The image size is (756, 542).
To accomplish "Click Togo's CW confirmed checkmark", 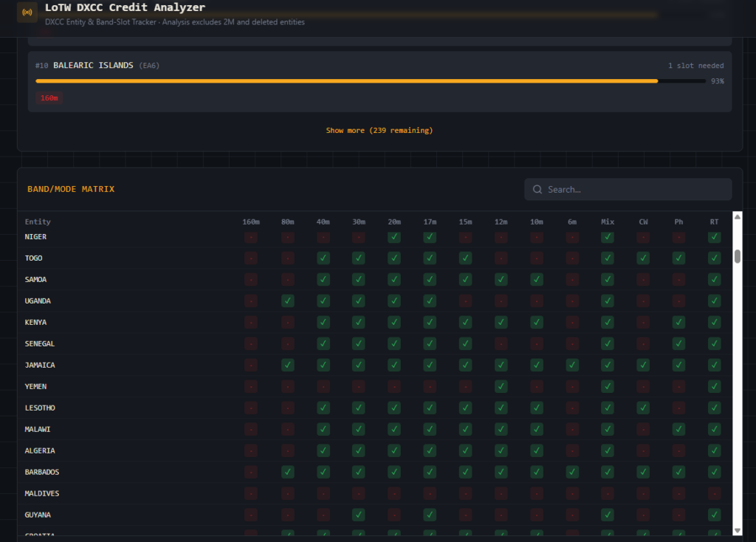I will point(643,258).
